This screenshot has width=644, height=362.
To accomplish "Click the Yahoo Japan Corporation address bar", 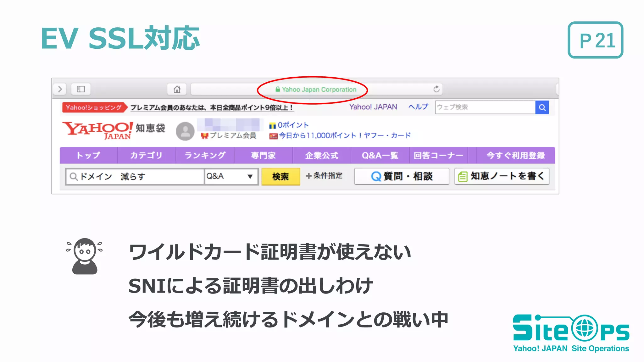I will coord(316,89).
